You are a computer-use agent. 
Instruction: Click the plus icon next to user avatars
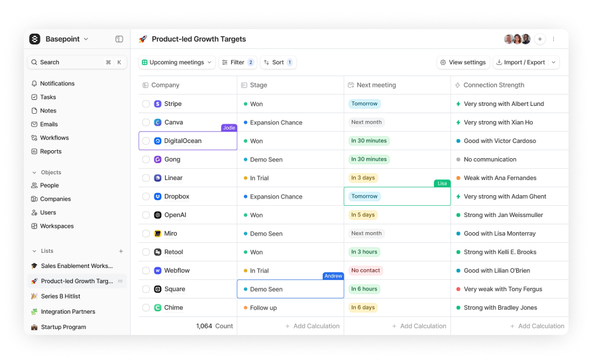(x=540, y=39)
